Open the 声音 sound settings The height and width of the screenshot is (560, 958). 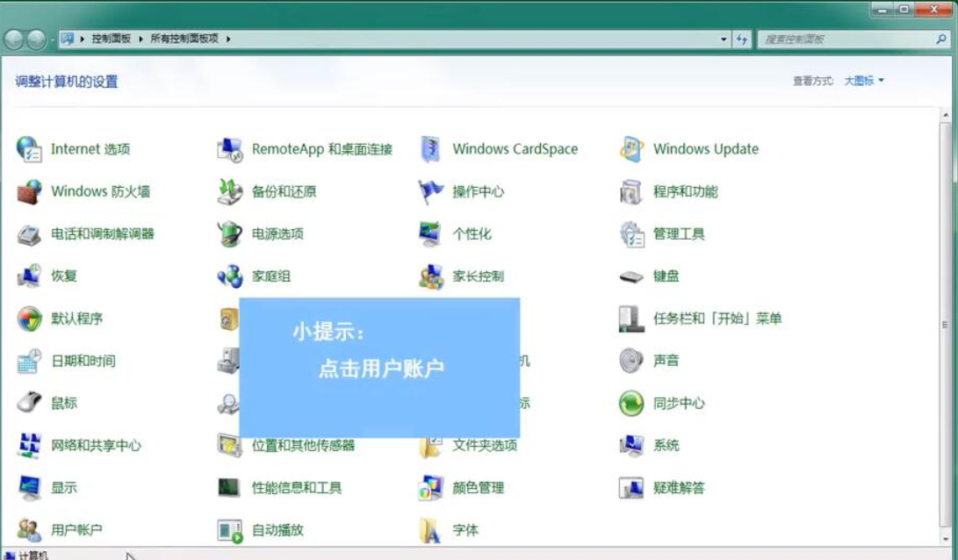pos(667,361)
